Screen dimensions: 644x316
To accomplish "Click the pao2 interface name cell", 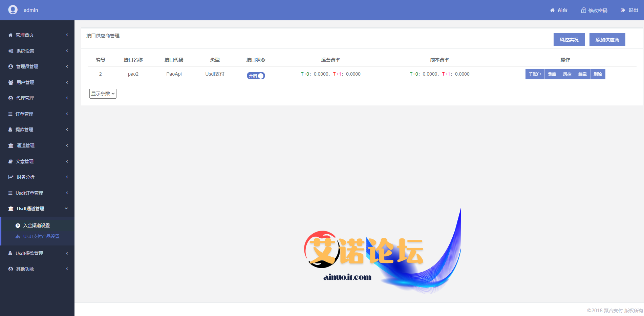I will click(x=133, y=74).
